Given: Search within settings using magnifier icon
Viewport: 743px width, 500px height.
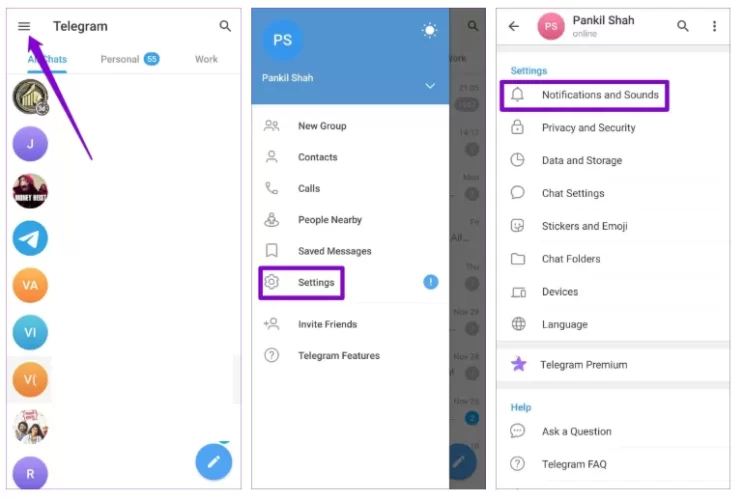Looking at the screenshot, I should click(682, 26).
